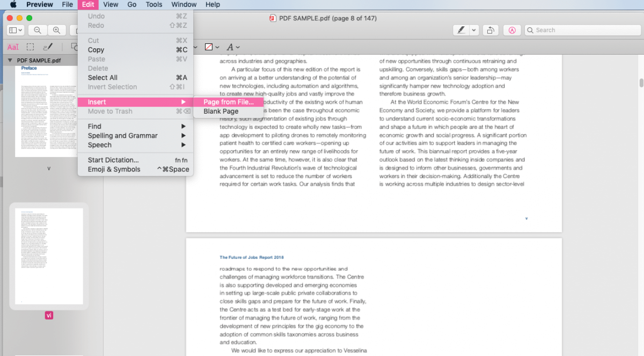Open the Markup toolbar
644x356 pixels.
512,30
